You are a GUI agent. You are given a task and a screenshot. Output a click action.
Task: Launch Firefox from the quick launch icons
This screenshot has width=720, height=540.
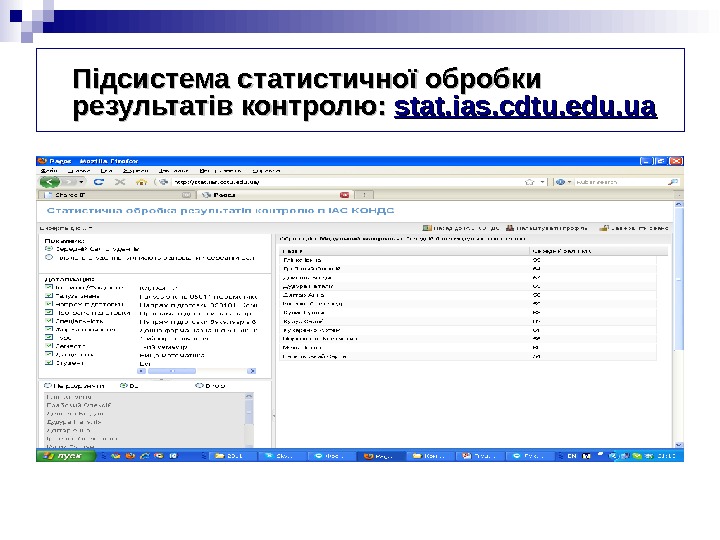130,456
